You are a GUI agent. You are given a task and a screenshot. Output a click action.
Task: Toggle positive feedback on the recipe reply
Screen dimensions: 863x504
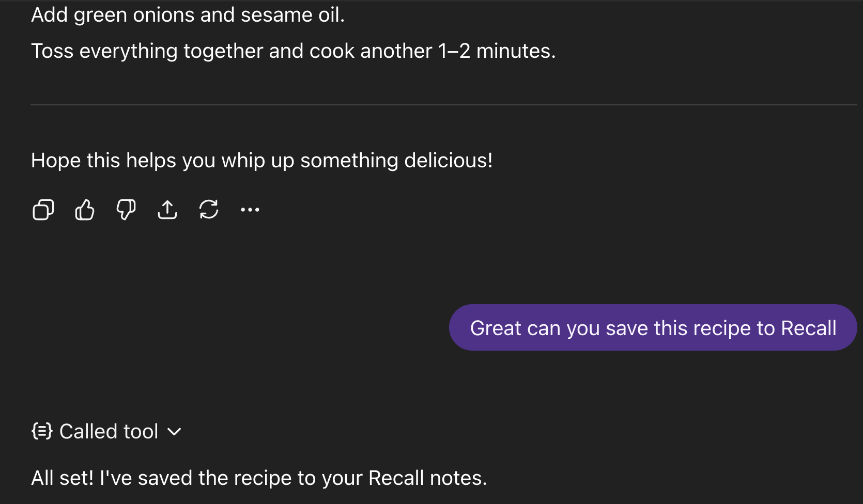[85, 210]
